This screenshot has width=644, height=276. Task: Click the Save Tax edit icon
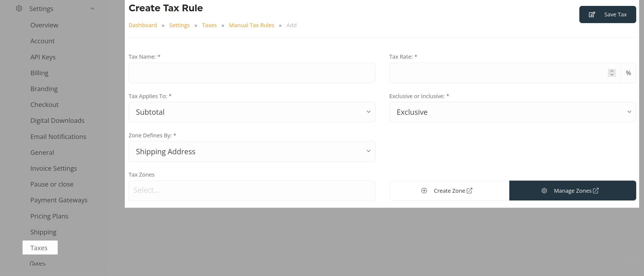[x=592, y=15]
